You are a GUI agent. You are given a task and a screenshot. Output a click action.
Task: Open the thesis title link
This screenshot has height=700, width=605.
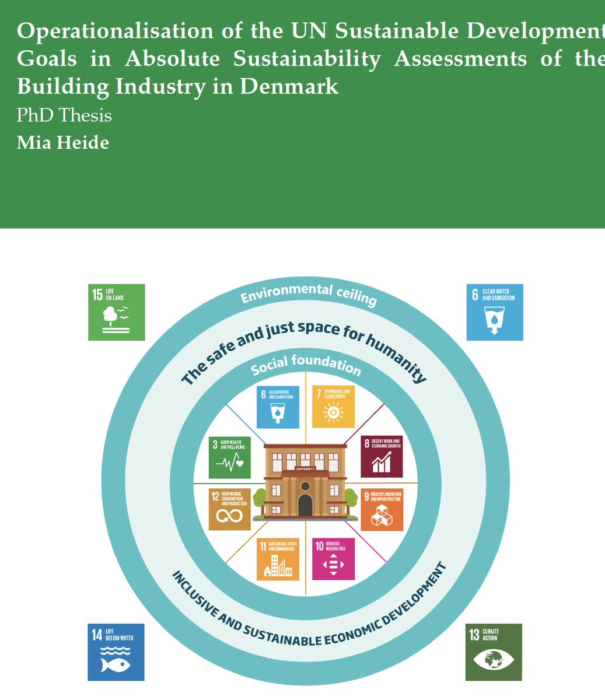click(x=292, y=58)
